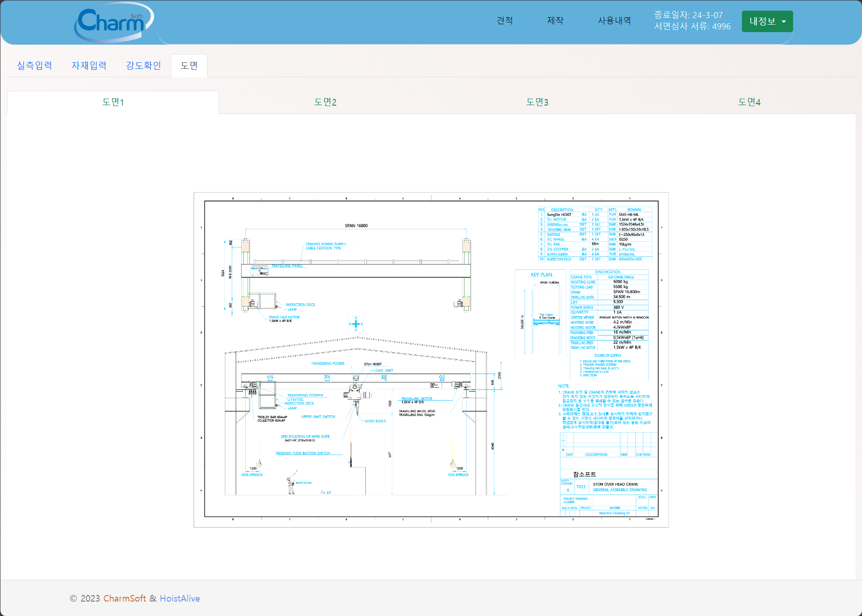View the 도면3 drawing

coord(537,102)
